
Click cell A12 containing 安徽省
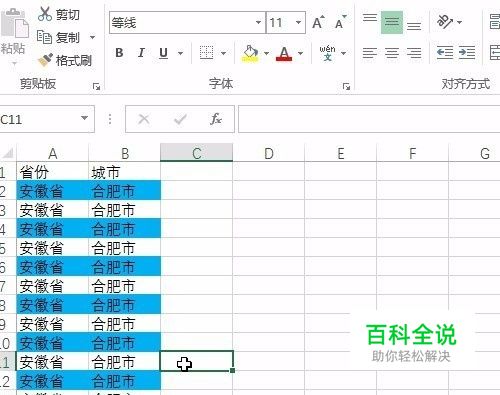52,381
